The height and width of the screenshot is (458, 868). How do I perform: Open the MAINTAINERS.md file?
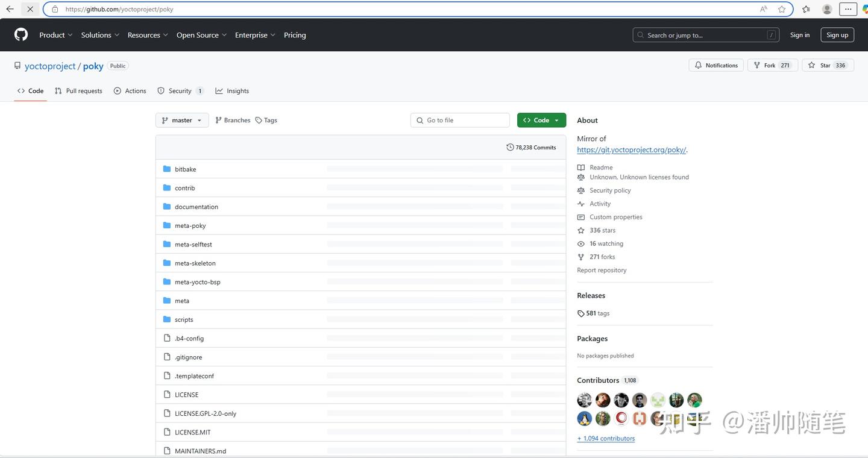pyautogui.click(x=200, y=451)
